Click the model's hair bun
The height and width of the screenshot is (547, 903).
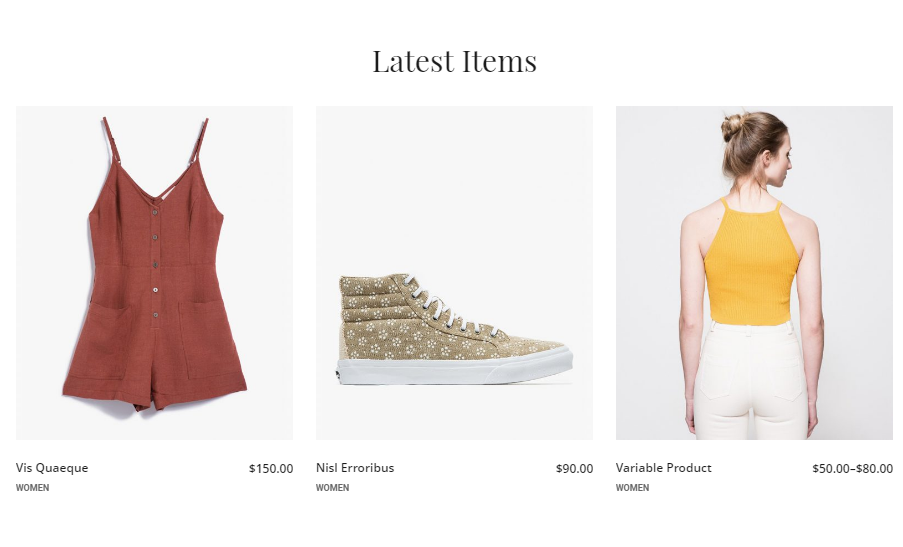733,126
